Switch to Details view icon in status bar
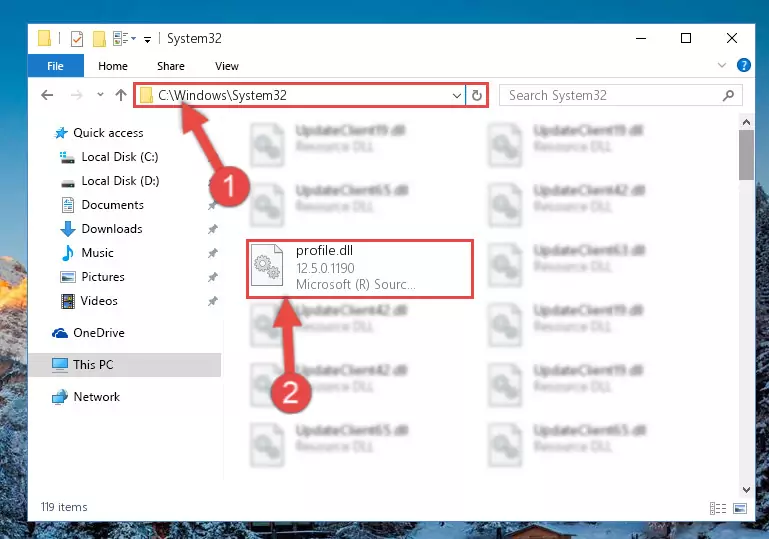The height and width of the screenshot is (539, 769). (x=718, y=508)
